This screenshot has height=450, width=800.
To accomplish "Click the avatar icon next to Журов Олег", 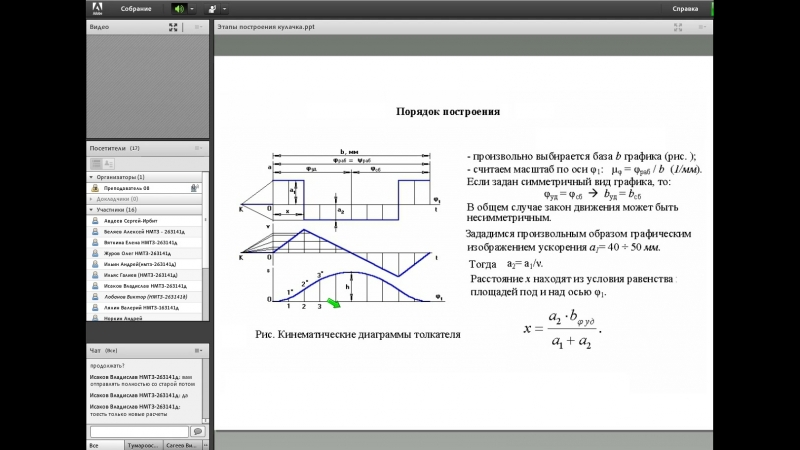I will (95, 253).
